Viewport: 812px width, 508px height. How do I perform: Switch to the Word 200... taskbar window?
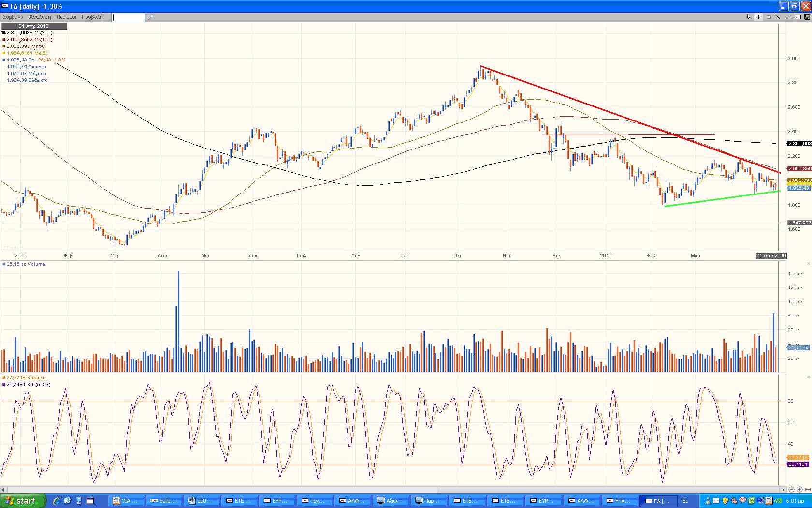click(x=202, y=501)
